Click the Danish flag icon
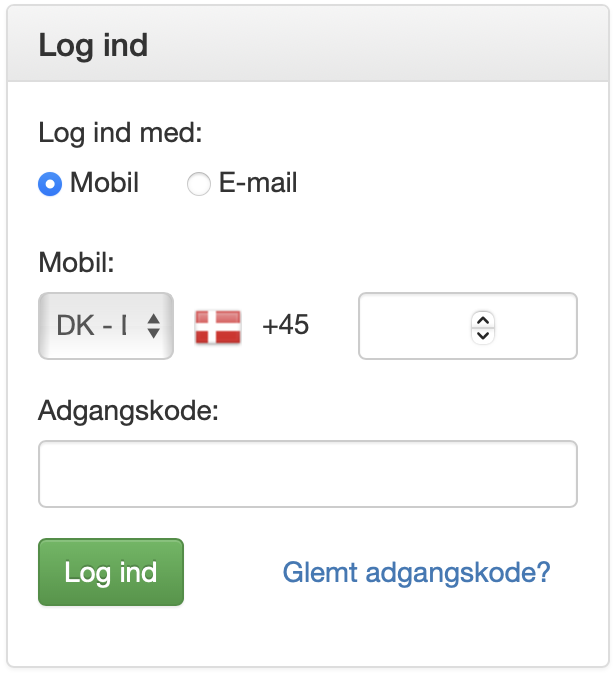The width and height of the screenshot is (614, 674). coord(218,326)
